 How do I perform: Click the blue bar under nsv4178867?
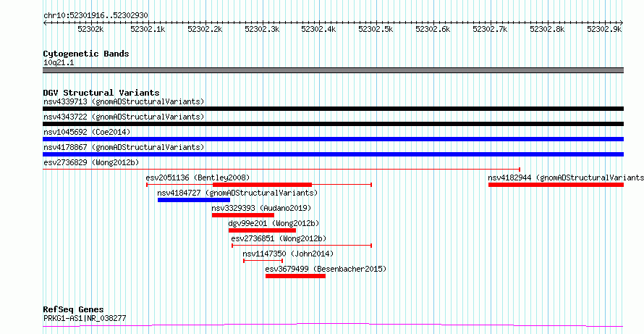[x=333, y=154]
